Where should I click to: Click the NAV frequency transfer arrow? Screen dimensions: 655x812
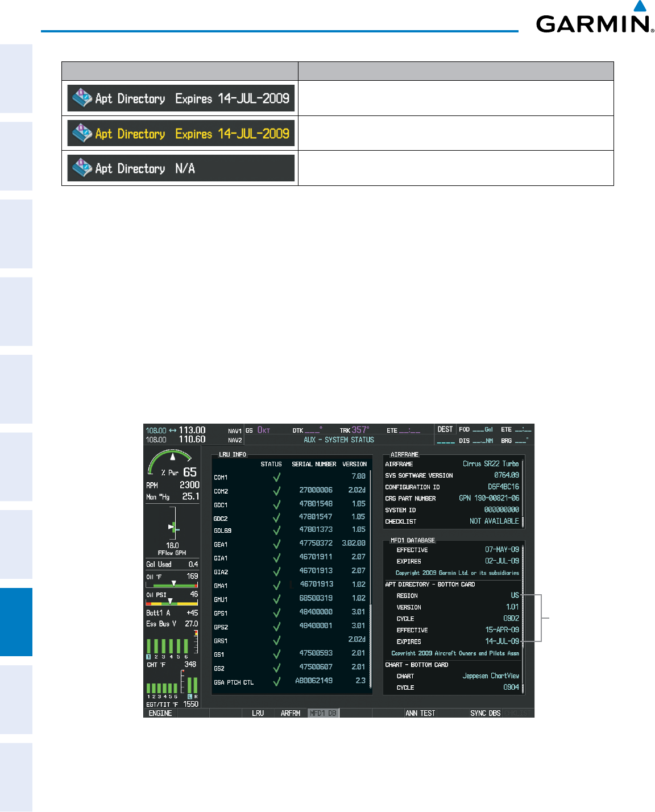pyautogui.click(x=172, y=430)
